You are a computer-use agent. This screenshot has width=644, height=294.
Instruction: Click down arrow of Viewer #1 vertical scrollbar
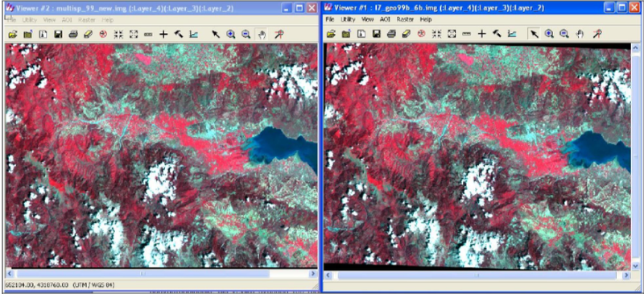[635, 267]
